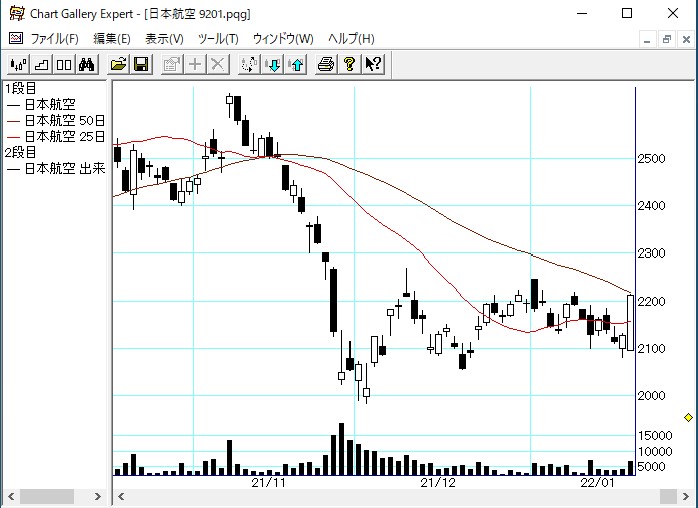698x508 pixels.
Task: Click the left panel scrollbar right arrow
Action: tap(99, 497)
